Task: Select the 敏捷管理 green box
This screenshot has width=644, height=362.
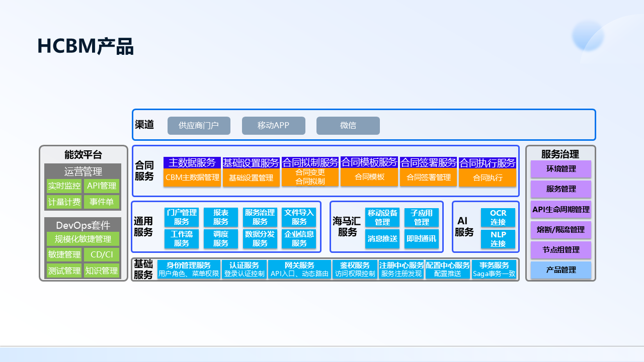Action: point(64,254)
